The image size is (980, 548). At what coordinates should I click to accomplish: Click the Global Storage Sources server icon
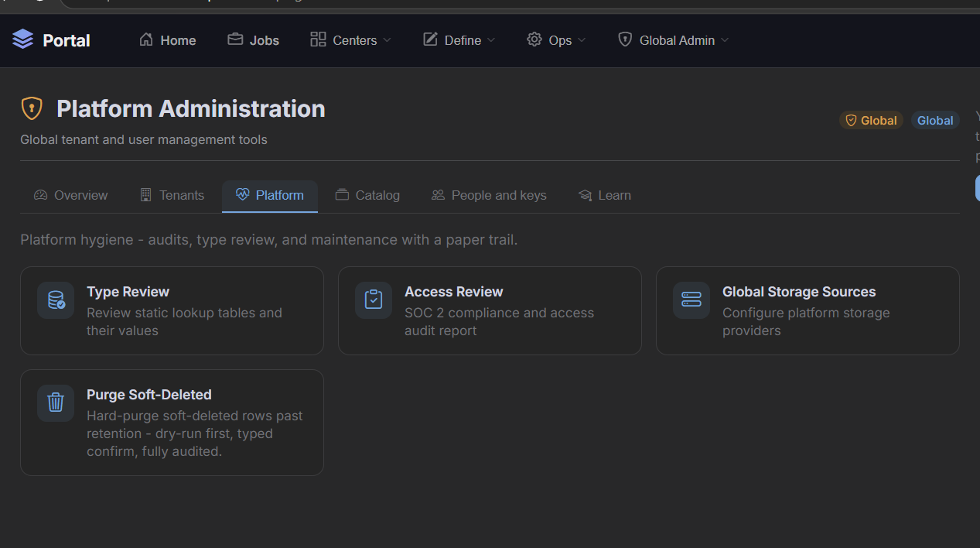[x=691, y=300]
